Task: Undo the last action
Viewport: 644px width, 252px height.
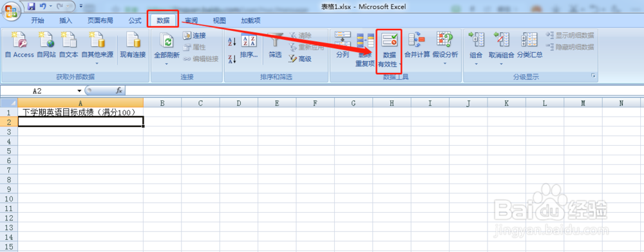Action: pos(43,6)
